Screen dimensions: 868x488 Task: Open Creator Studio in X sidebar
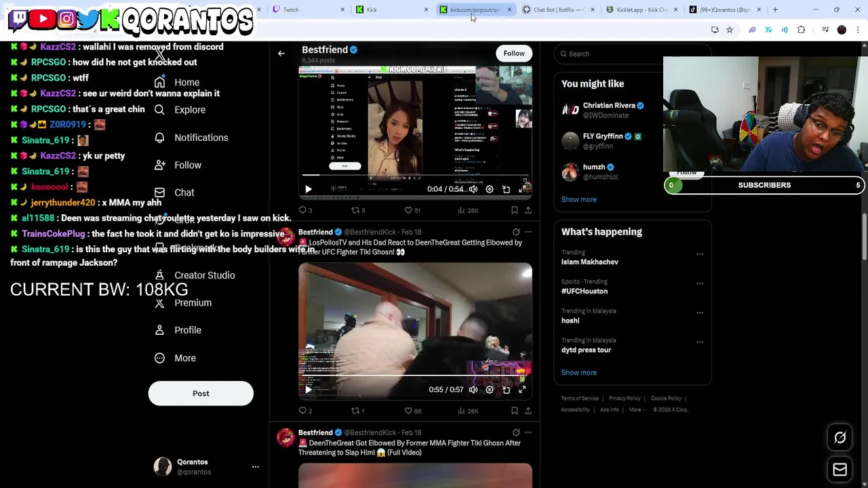pyautogui.click(x=195, y=275)
